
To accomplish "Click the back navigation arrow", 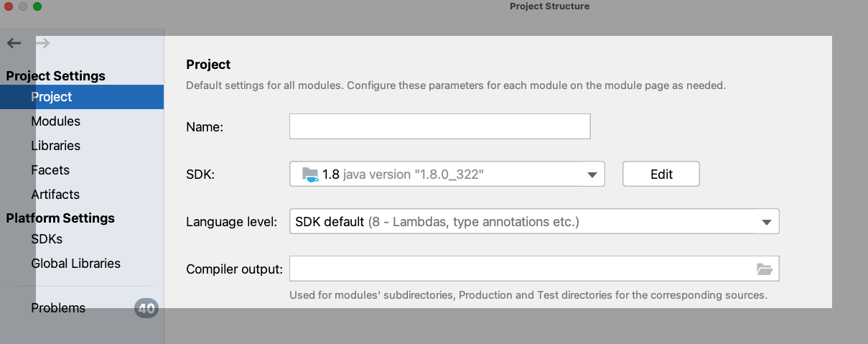I will [x=14, y=43].
